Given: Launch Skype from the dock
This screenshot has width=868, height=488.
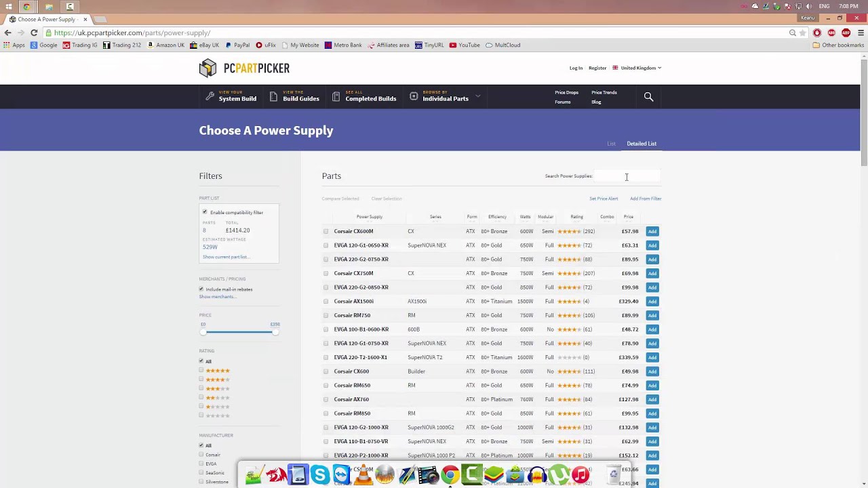Looking at the screenshot, I should tap(319, 475).
